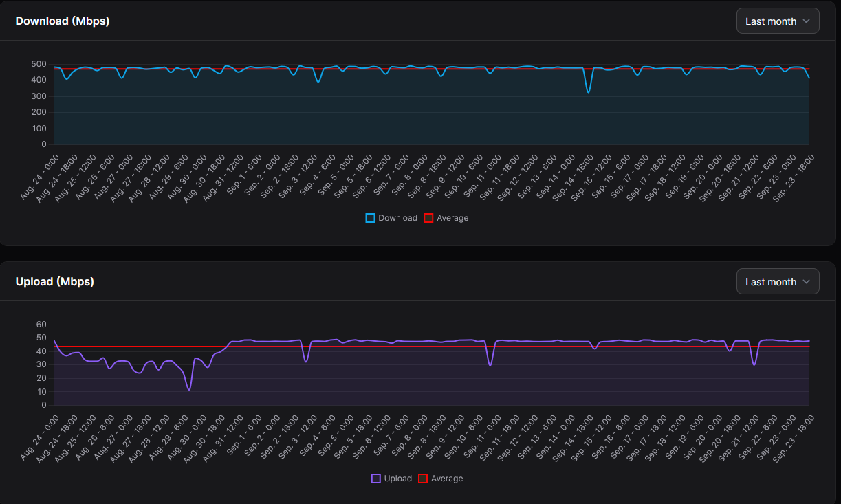Click the chevron arrow in the Download time range selector
The width and height of the screenshot is (841, 504).
point(807,21)
